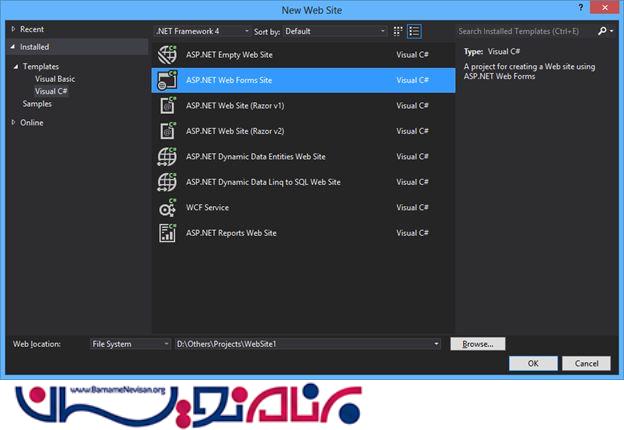Expand the Recent node
Viewport: 624px width, 430px height.
(x=13, y=29)
